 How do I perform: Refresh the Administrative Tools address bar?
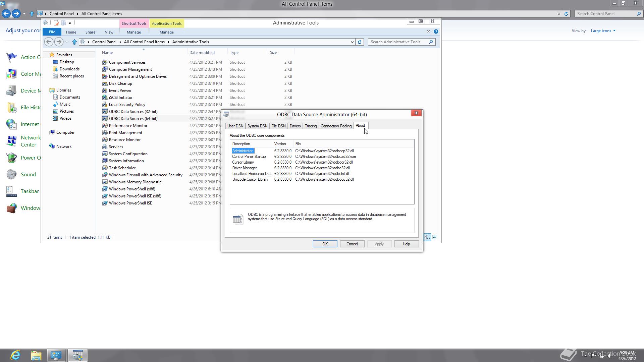point(360,42)
